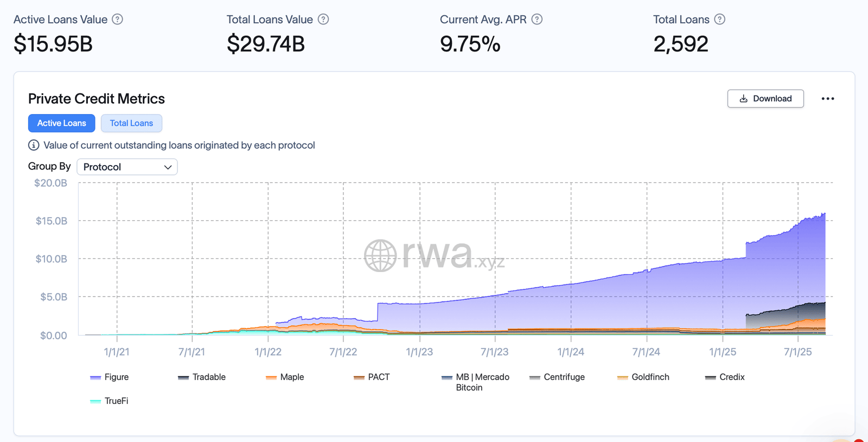868x442 pixels.
Task: Click the help icon next to Total Loans
Action: pos(720,19)
